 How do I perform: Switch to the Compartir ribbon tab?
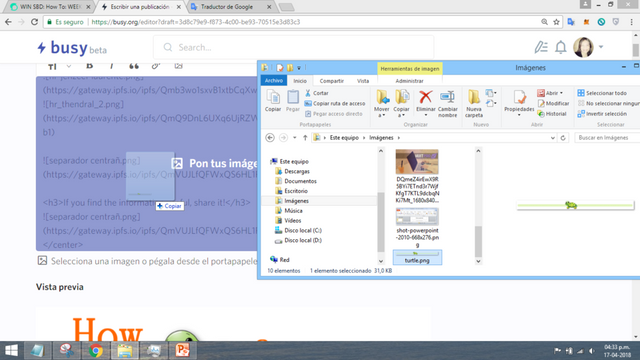point(331,81)
